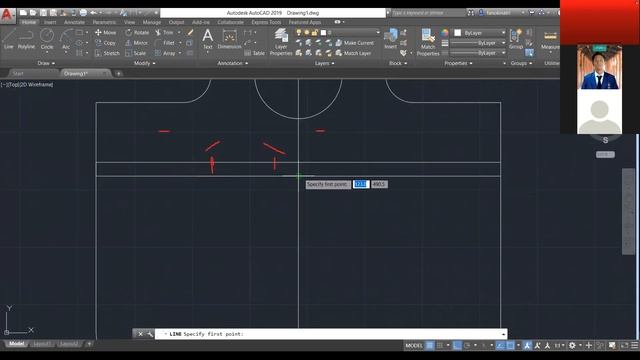Click the Match Properties tool

[x=428, y=42]
